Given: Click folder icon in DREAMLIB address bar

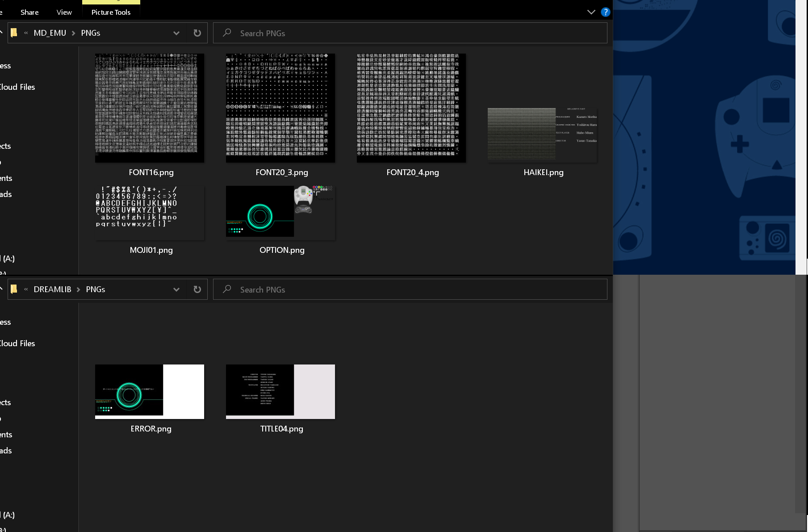Looking at the screenshot, I should pos(14,289).
